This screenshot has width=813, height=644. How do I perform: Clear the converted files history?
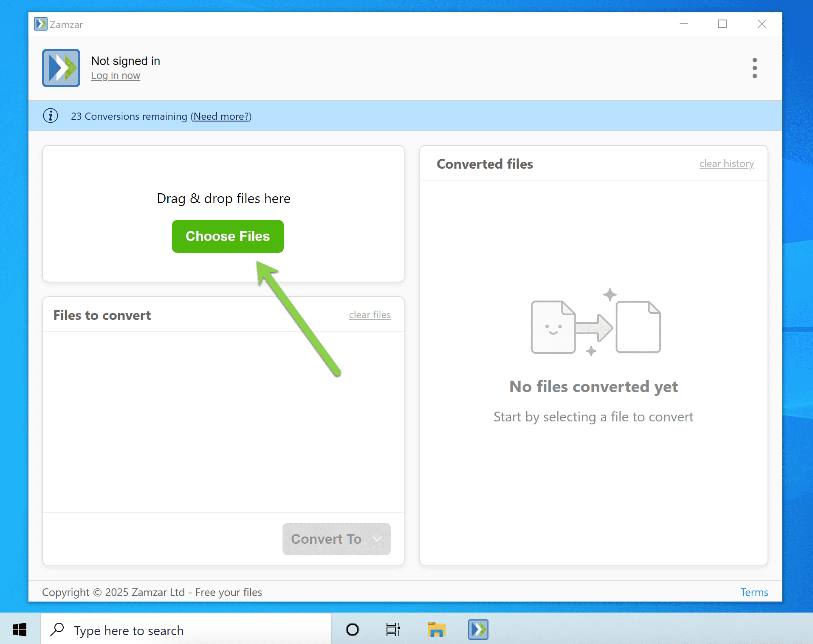pyautogui.click(x=726, y=164)
